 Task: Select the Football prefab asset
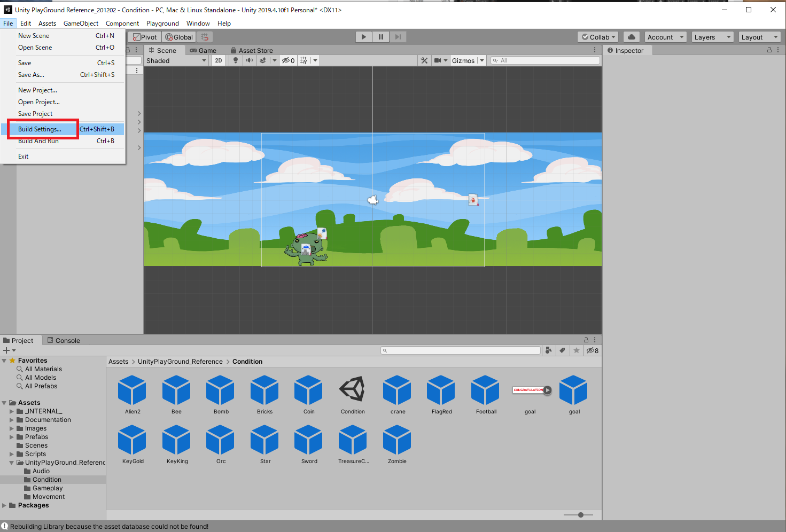486,395
